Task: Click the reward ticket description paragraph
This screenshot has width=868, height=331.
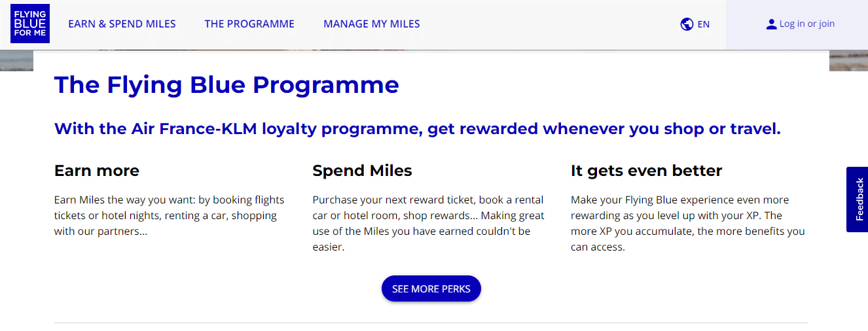Action: pyautogui.click(x=428, y=224)
